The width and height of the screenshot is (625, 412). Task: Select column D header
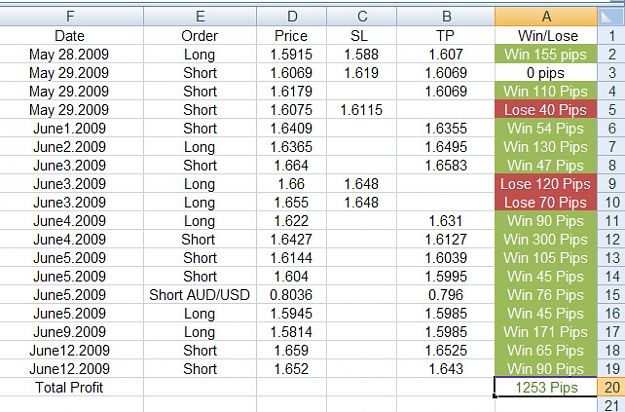click(291, 16)
